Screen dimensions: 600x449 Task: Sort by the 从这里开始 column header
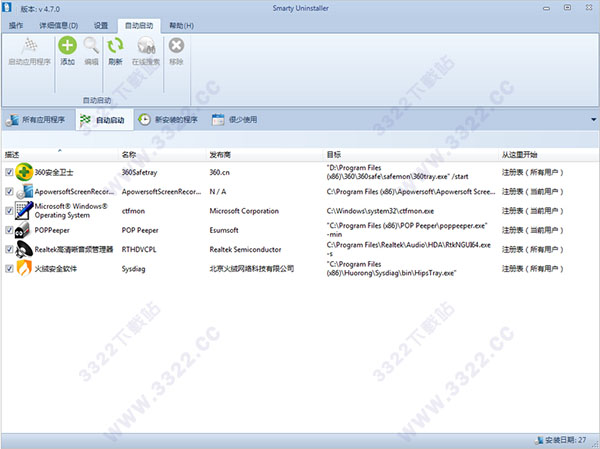(548, 155)
